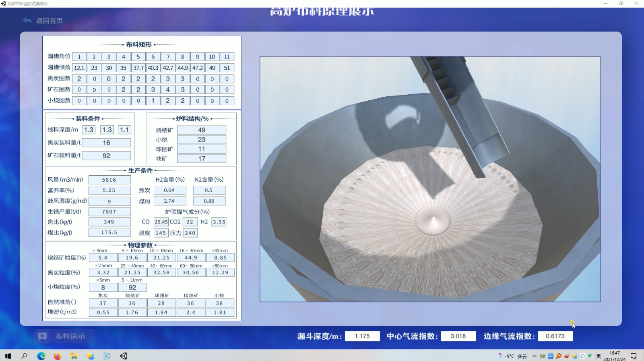Viewport: 644px width, 361px height.
Task: Click the 返回首页 link text
Action: [x=50, y=21]
